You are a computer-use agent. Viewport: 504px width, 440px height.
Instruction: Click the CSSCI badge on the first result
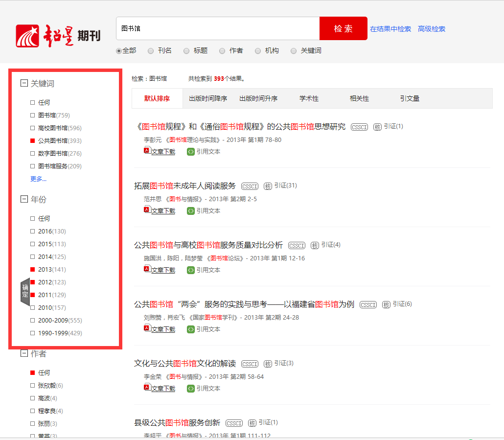pos(359,127)
